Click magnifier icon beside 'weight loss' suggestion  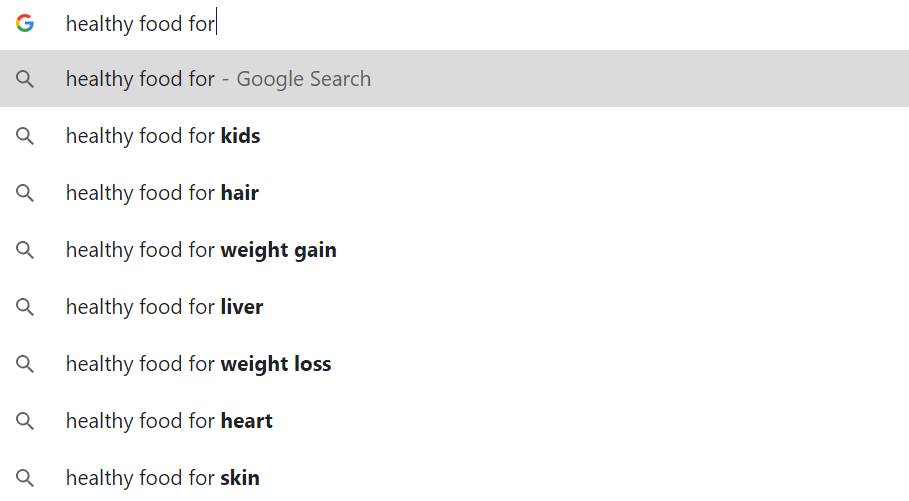click(x=25, y=364)
